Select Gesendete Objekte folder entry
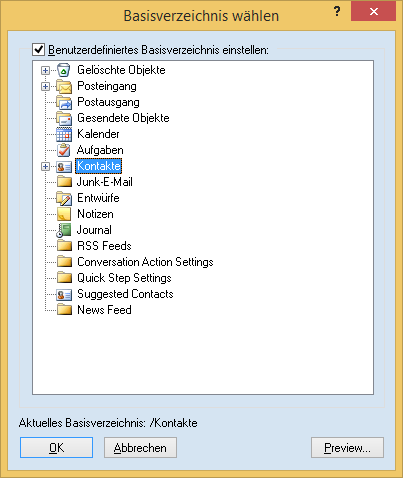 tap(123, 118)
